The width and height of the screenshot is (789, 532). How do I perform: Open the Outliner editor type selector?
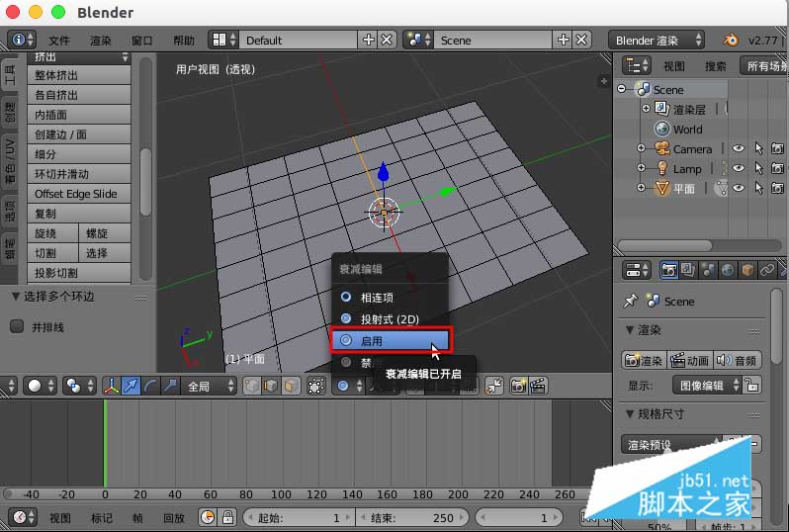tap(637, 66)
